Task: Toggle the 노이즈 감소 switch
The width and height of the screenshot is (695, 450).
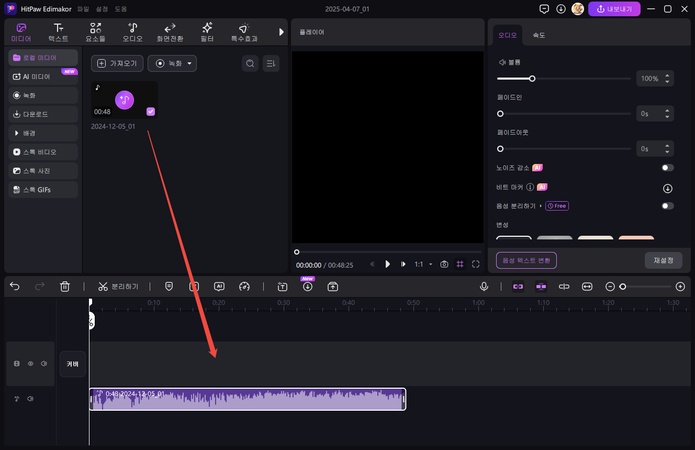Action: [667, 168]
